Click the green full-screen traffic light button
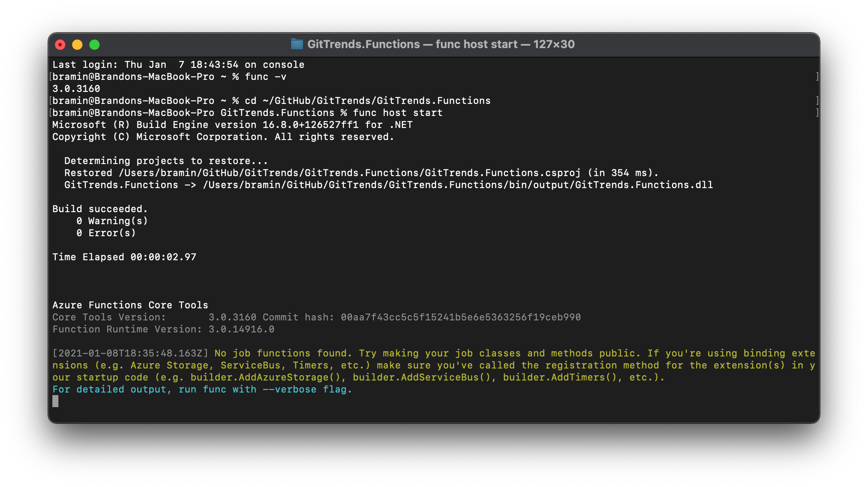Image resolution: width=868 pixels, height=487 pixels. click(x=95, y=44)
